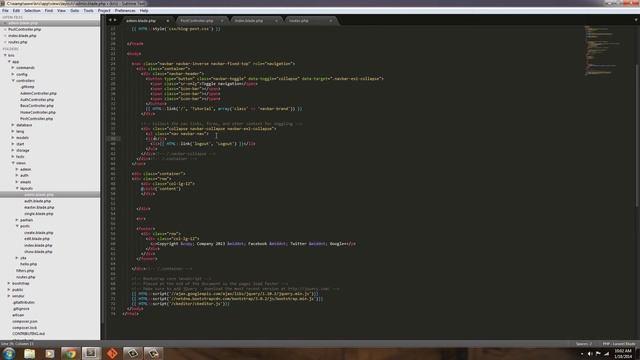Viewport: 640px width, 360px height.
Task: Open AuthController.php in the sidebar
Action: [37, 100]
